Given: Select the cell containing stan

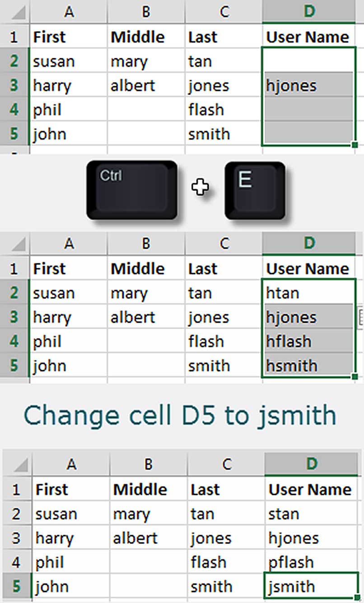Looking at the screenshot, I should pos(310,514).
